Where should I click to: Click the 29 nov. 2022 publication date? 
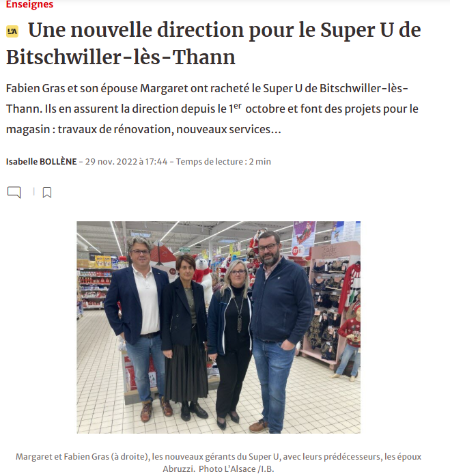tap(126, 161)
